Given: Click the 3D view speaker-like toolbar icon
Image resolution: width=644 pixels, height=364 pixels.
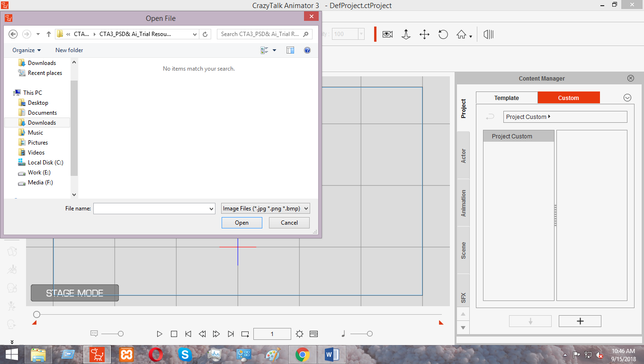Looking at the screenshot, I should coord(489,34).
